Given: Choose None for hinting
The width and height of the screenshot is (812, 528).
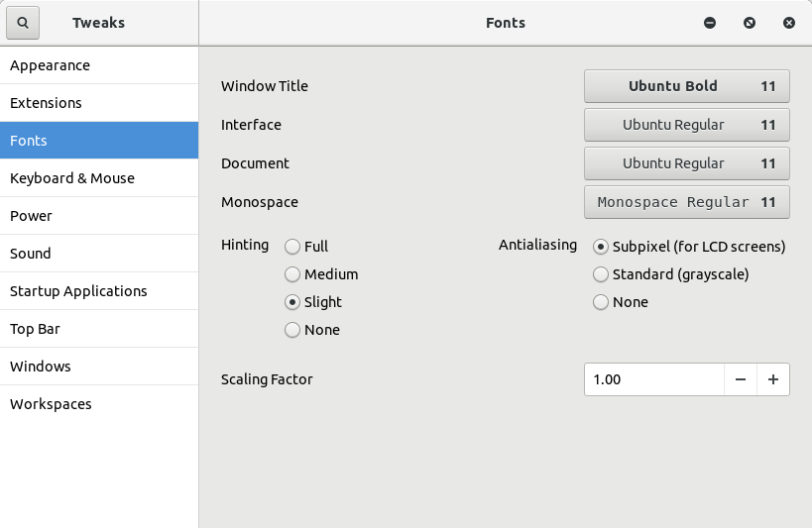Looking at the screenshot, I should pyautogui.click(x=292, y=330).
